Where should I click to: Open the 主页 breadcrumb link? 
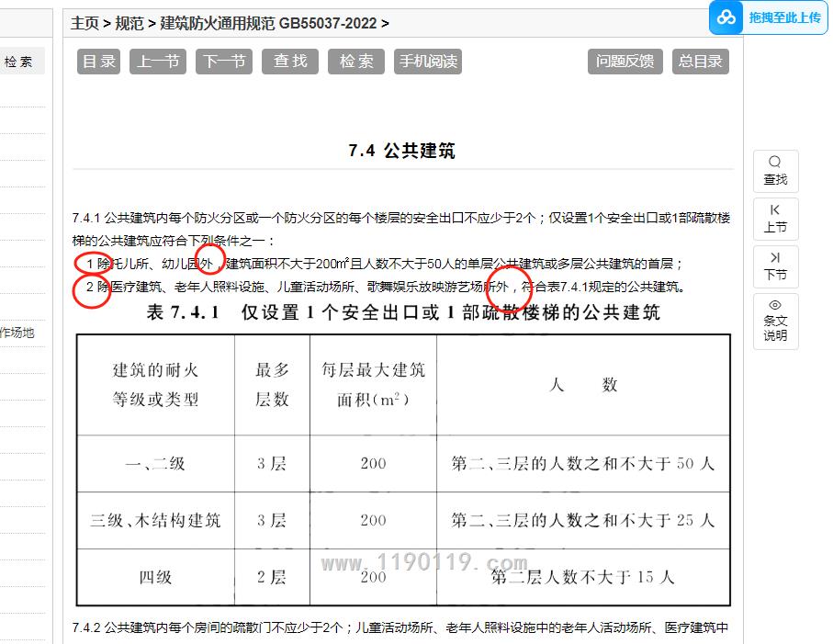[84, 24]
